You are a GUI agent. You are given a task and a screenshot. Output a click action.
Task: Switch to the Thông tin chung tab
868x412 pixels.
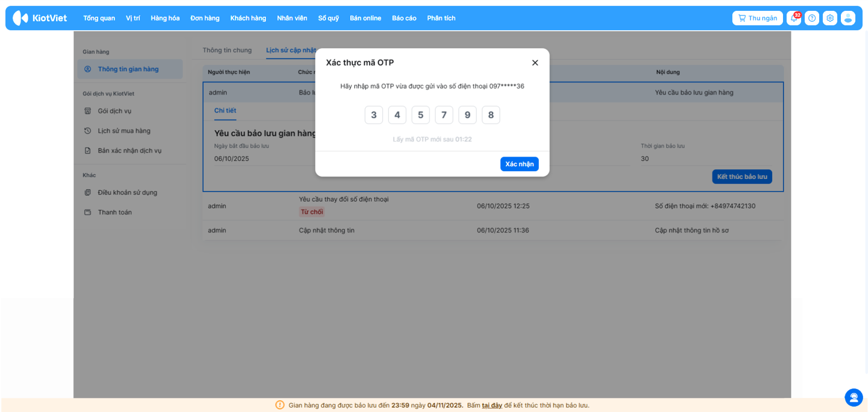pos(227,50)
